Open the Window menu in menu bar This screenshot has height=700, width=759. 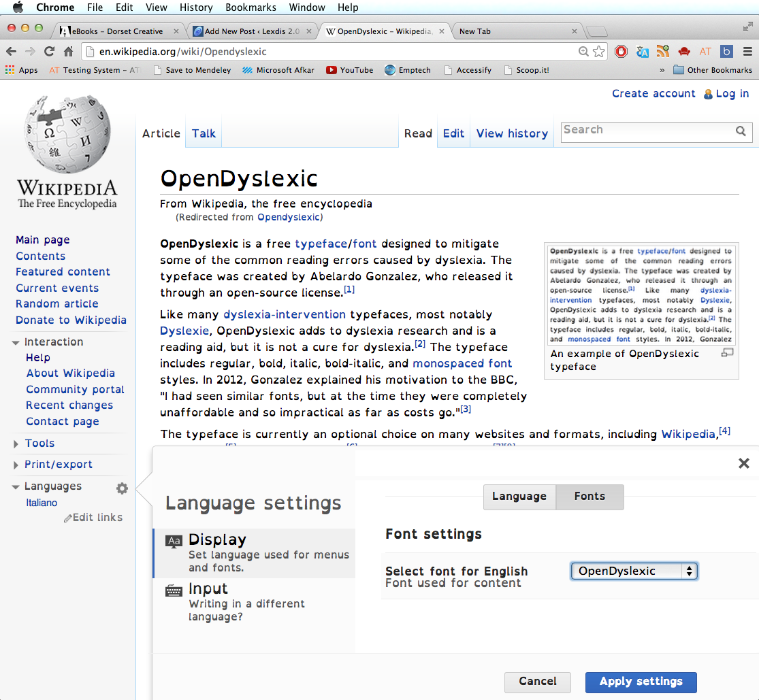pyautogui.click(x=307, y=7)
